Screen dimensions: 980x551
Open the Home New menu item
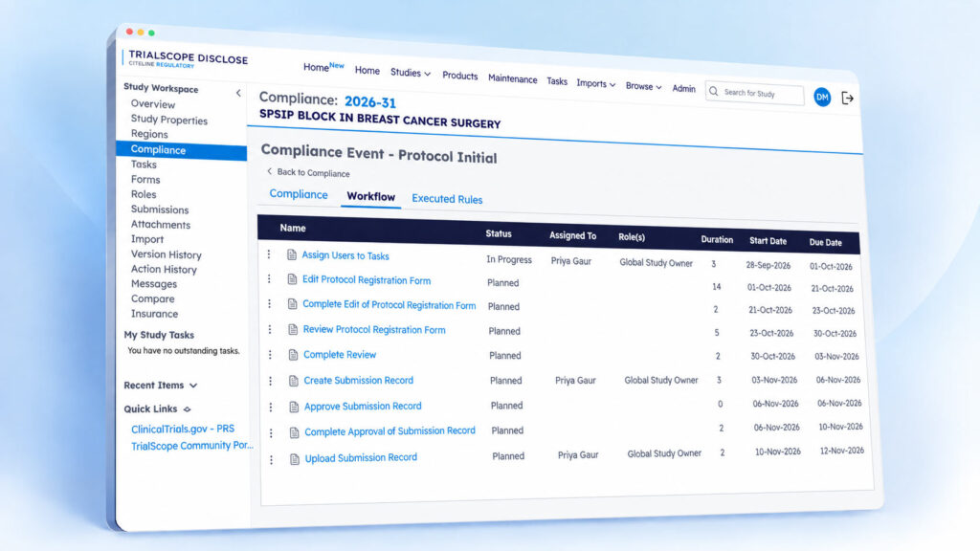pos(323,66)
